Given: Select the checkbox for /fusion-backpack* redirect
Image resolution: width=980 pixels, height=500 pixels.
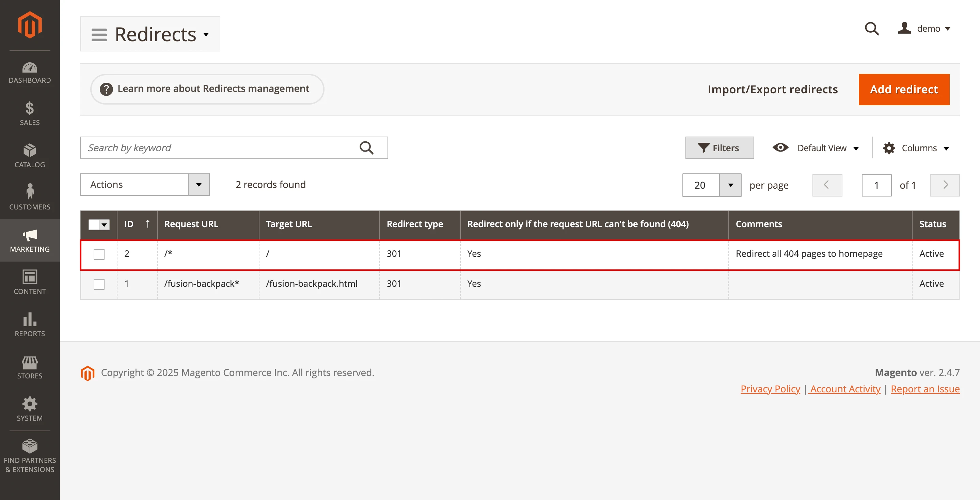Looking at the screenshot, I should tap(99, 284).
